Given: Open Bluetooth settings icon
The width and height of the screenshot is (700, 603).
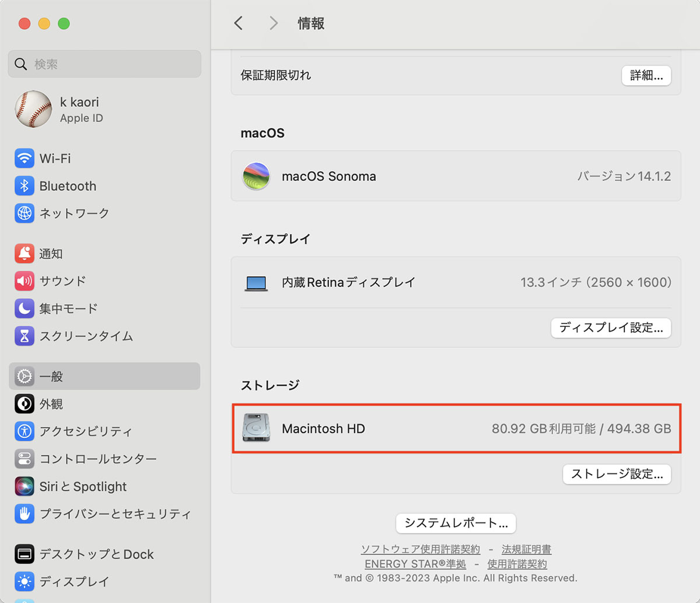Looking at the screenshot, I should point(24,186).
